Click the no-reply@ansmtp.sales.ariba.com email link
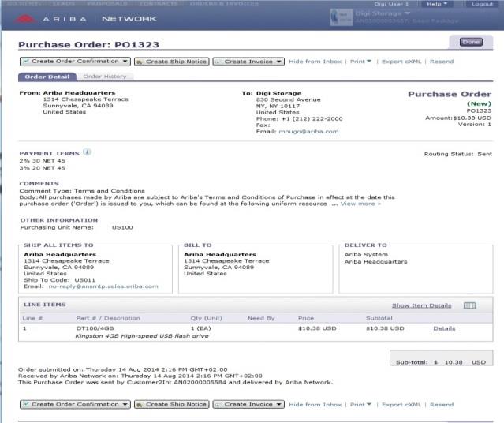The image size is (504, 423). (x=103, y=286)
